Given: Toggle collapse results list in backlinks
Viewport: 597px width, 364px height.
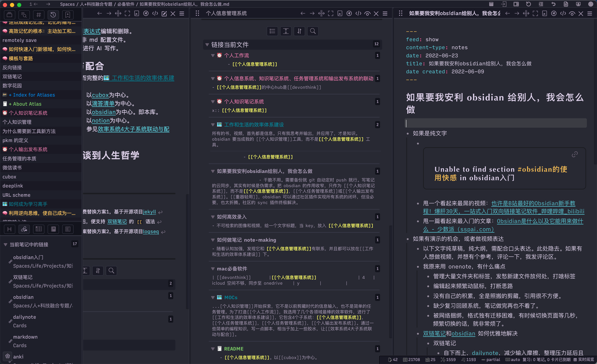Looking at the screenshot, I should pyautogui.click(x=272, y=31).
